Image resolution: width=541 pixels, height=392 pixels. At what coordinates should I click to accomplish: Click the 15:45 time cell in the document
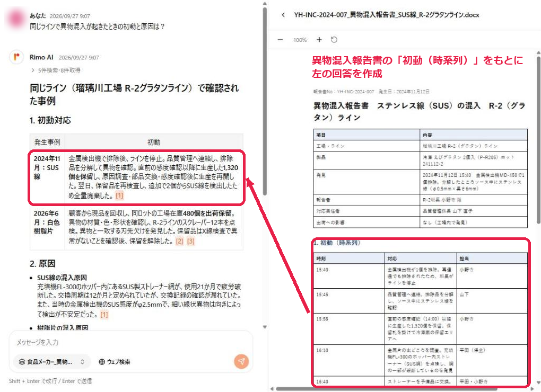(x=349, y=301)
